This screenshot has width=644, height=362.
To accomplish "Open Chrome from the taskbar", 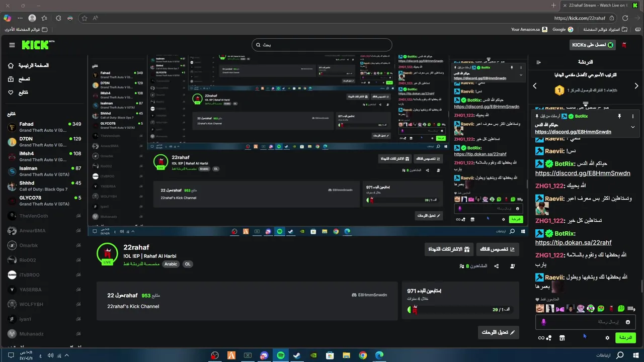I will (x=363, y=355).
